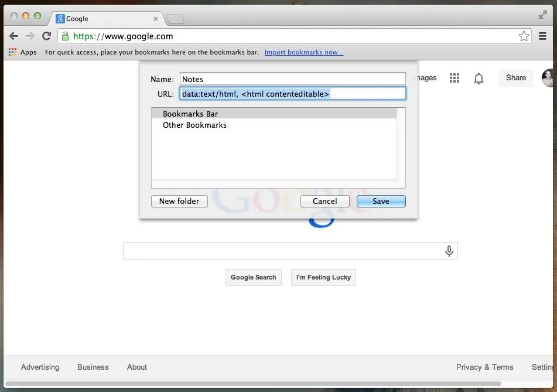The image size is (557, 392).
Task: Click the Apps label in bookmarks bar
Action: (x=29, y=52)
